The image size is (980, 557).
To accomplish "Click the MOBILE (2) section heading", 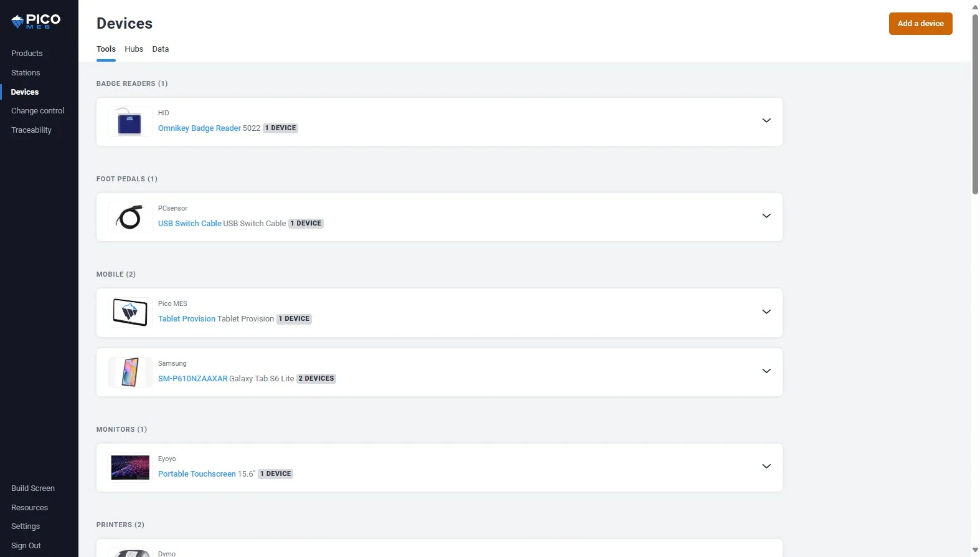I will pos(116,274).
